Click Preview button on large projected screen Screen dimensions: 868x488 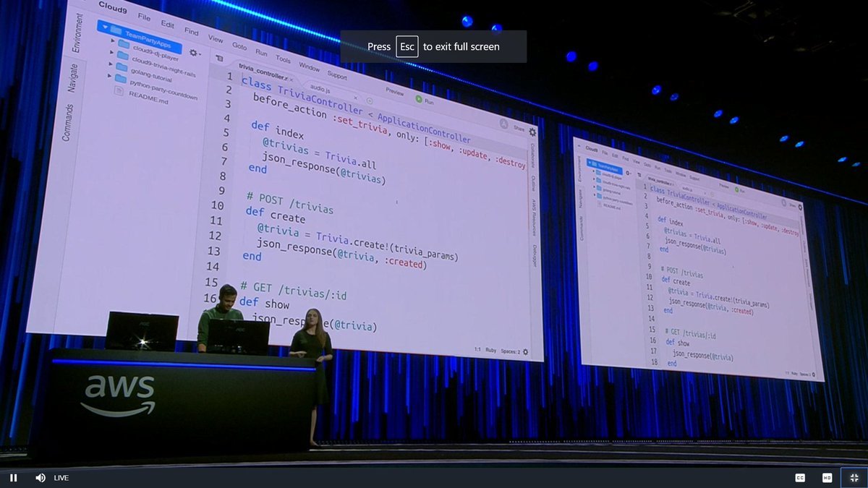395,92
